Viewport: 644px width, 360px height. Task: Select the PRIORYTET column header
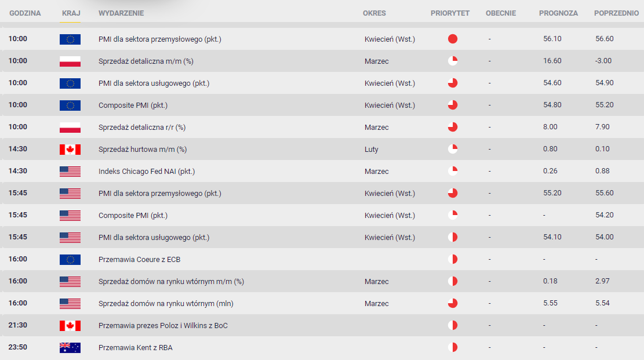coord(450,13)
